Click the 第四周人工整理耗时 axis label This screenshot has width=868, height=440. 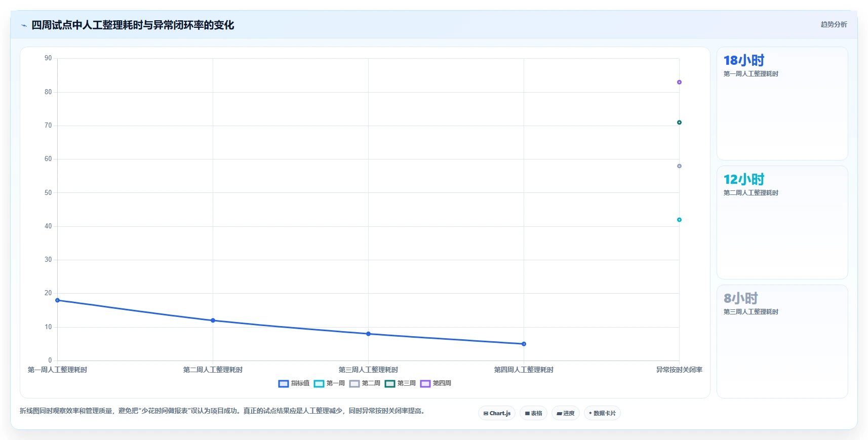(524, 370)
